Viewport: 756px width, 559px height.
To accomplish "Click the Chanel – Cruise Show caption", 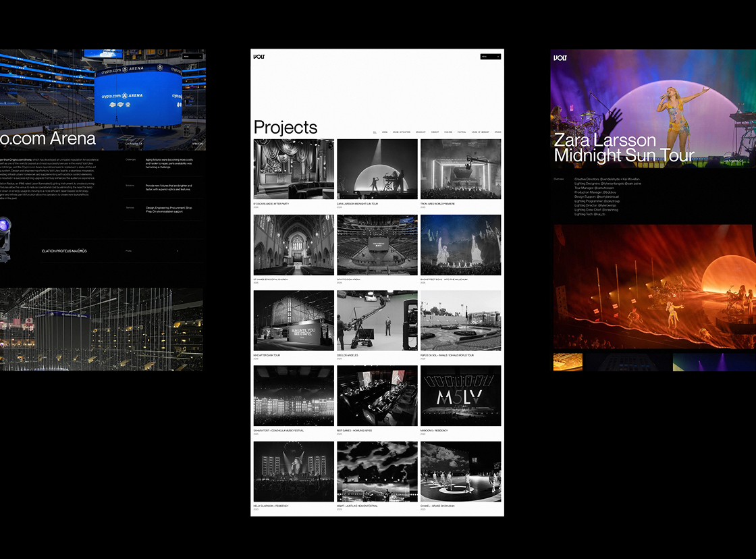I will point(437,506).
